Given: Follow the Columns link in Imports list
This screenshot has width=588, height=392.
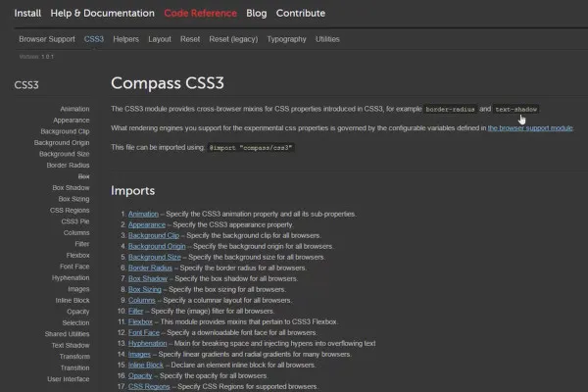Looking at the screenshot, I should (142, 301).
